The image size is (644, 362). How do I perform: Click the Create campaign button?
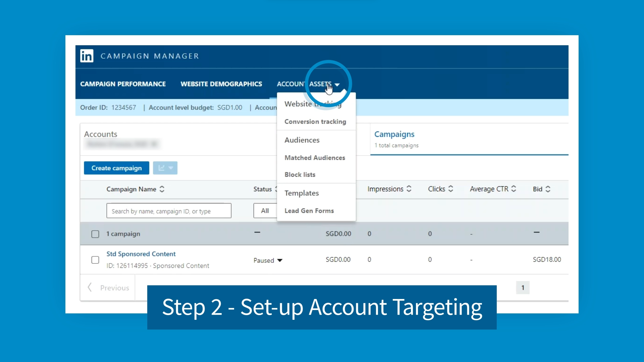[x=116, y=168]
